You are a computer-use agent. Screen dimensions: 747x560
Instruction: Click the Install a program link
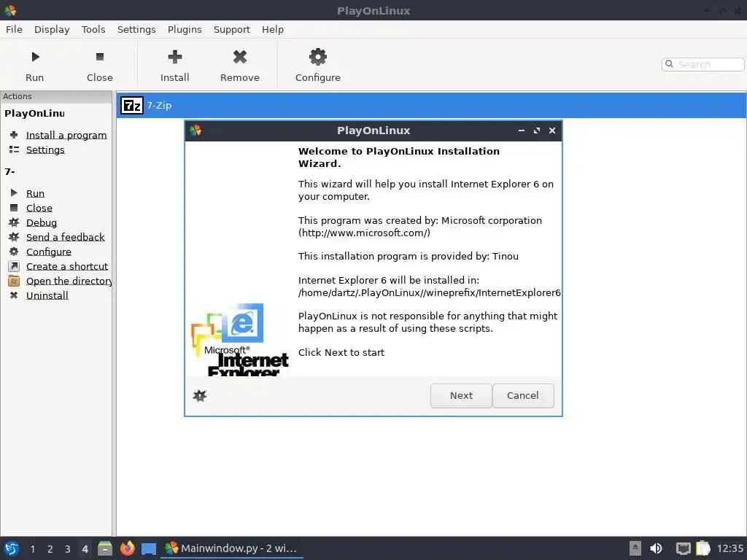point(66,135)
